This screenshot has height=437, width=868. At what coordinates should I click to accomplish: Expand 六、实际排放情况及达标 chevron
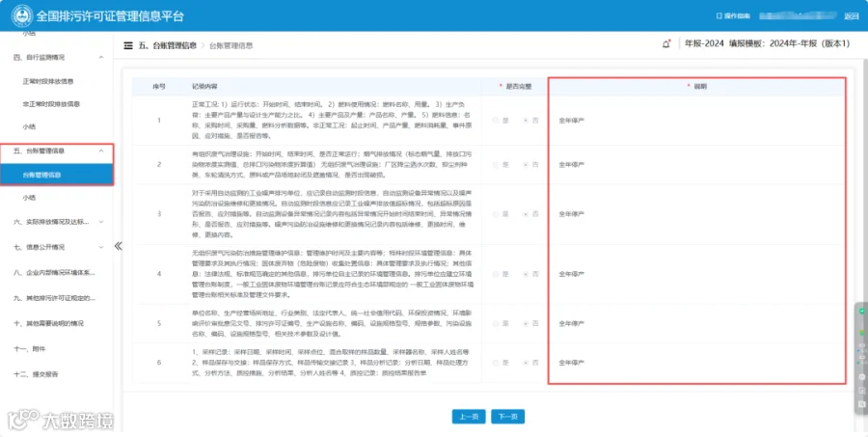click(x=100, y=222)
